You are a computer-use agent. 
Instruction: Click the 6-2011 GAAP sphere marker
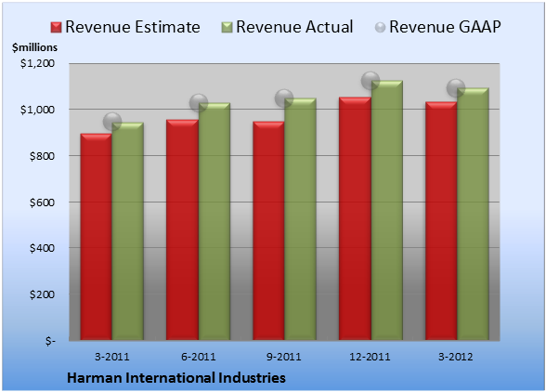pos(199,103)
